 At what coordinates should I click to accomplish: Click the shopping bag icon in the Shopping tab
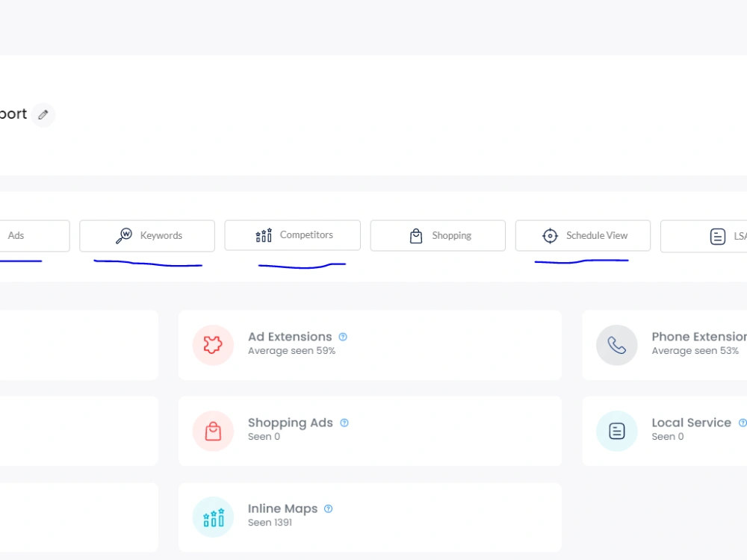point(416,236)
